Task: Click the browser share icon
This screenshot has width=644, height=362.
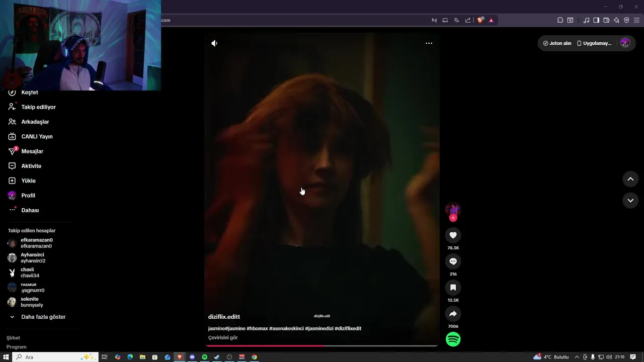Action: pyautogui.click(x=468, y=20)
